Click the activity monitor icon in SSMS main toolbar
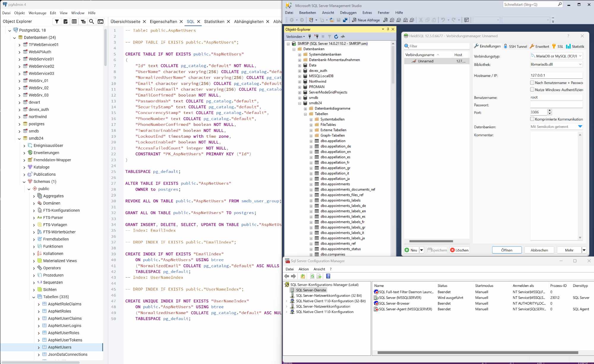The image size is (594, 364). (467, 20)
